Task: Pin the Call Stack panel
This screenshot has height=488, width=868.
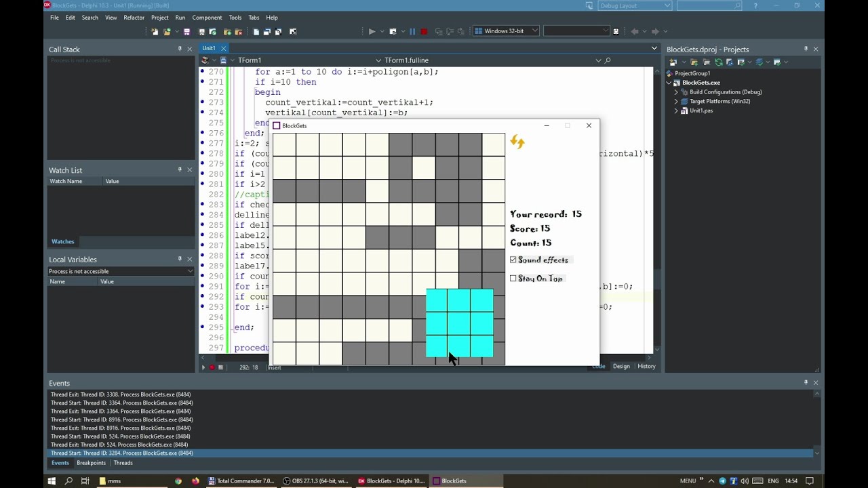Action: (180, 49)
